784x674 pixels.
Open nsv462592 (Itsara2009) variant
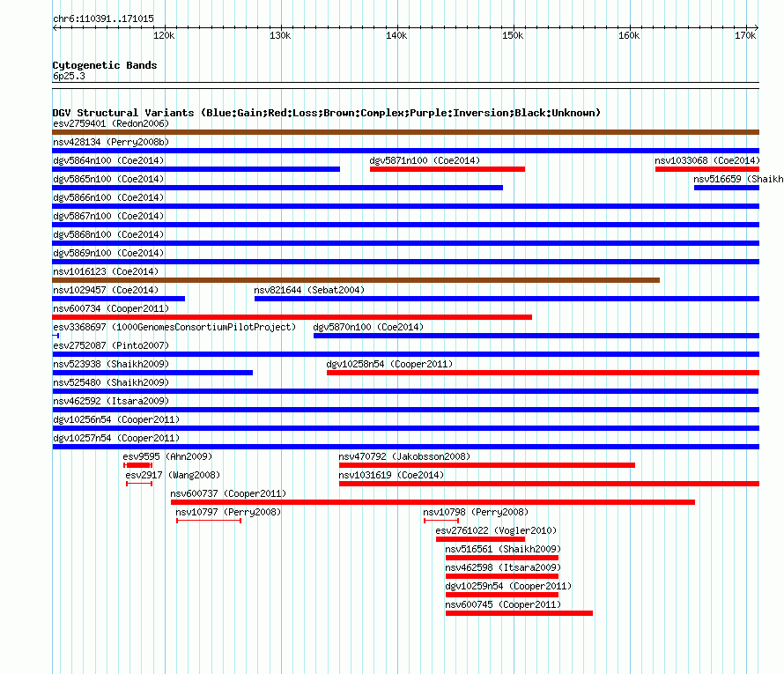point(405,410)
